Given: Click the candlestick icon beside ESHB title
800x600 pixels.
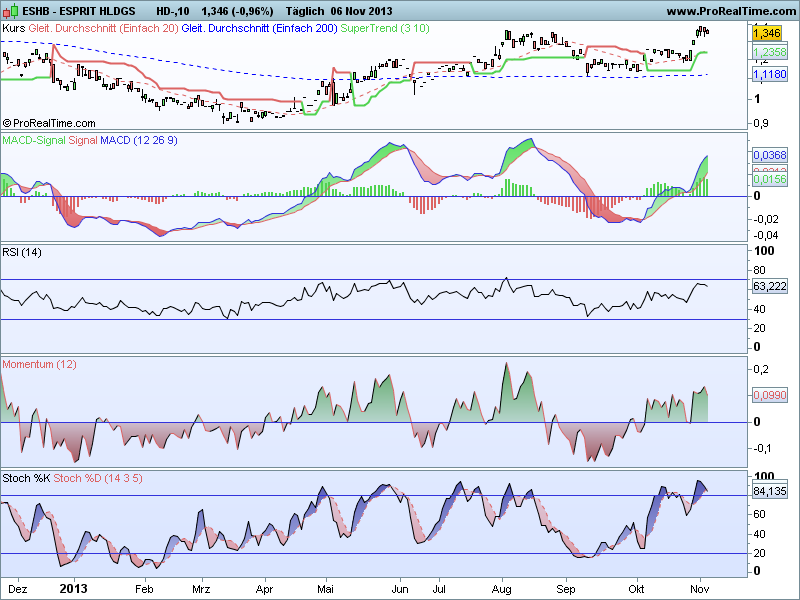Looking at the screenshot, I should (x=10, y=10).
